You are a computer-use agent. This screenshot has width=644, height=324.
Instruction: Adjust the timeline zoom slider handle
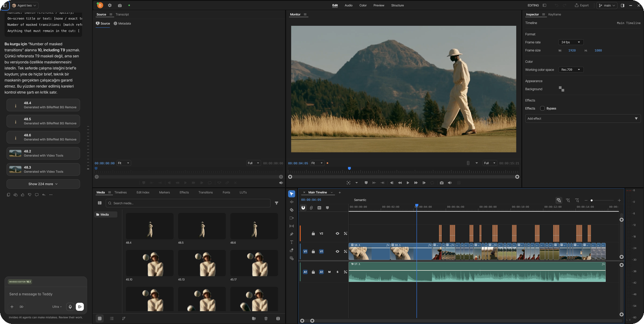(592, 200)
